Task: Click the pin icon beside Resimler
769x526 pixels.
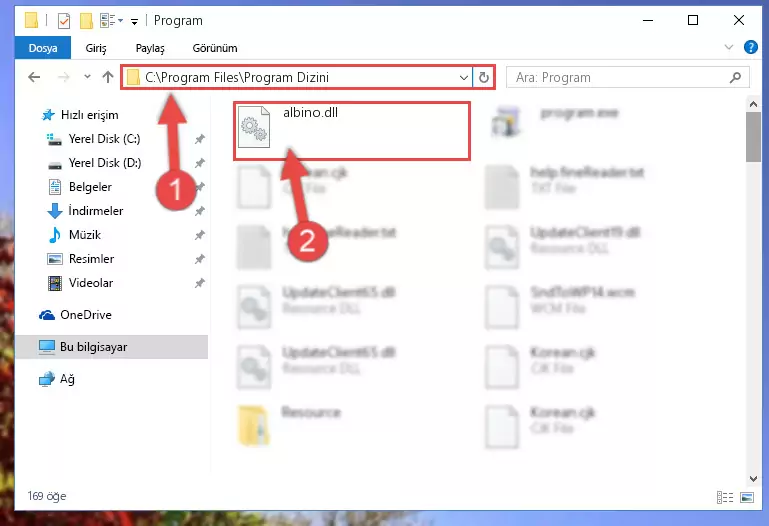Action: 199,259
